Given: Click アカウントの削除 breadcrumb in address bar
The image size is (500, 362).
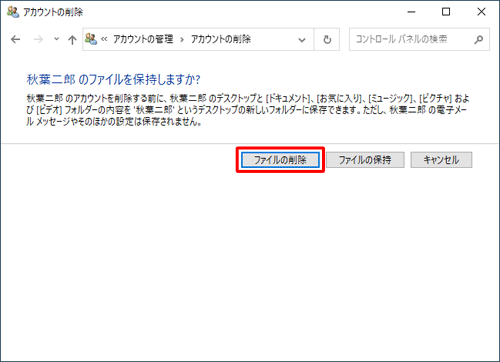Looking at the screenshot, I should (221, 39).
